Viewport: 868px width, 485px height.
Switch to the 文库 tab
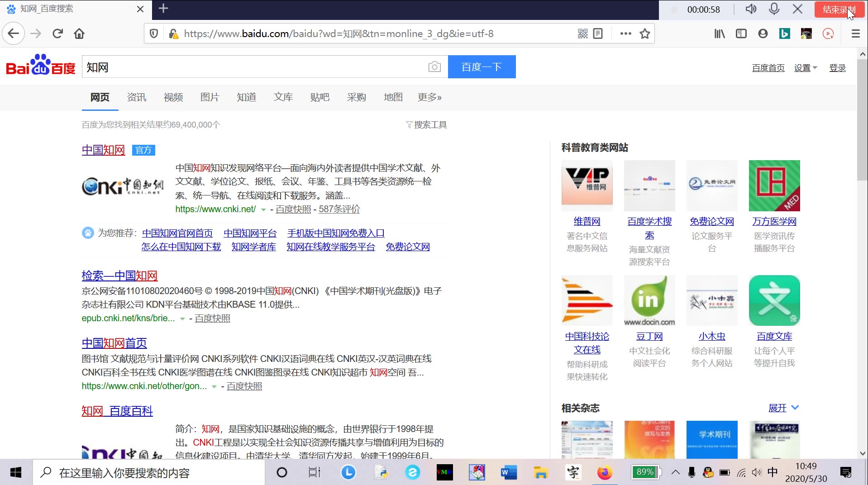click(x=283, y=97)
